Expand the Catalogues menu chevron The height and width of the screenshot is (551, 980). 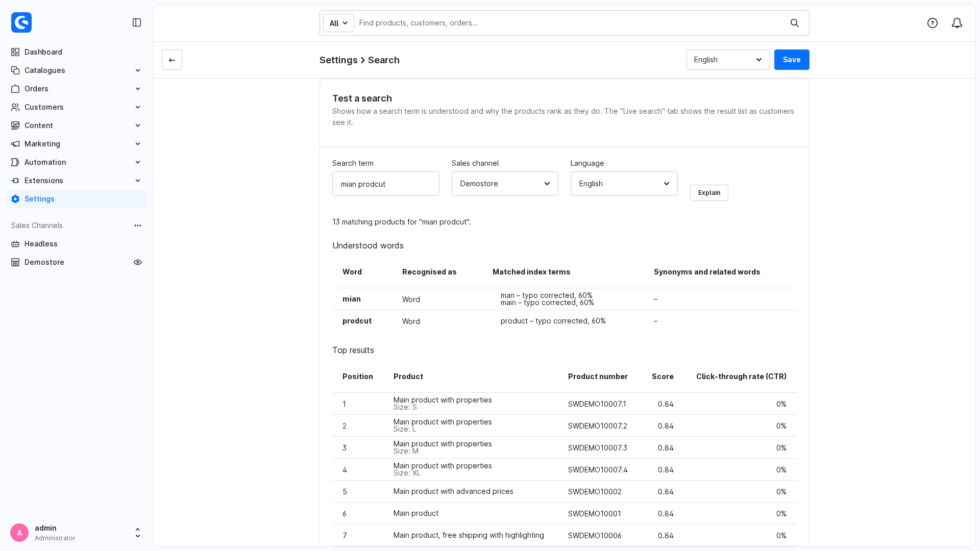tap(138, 70)
